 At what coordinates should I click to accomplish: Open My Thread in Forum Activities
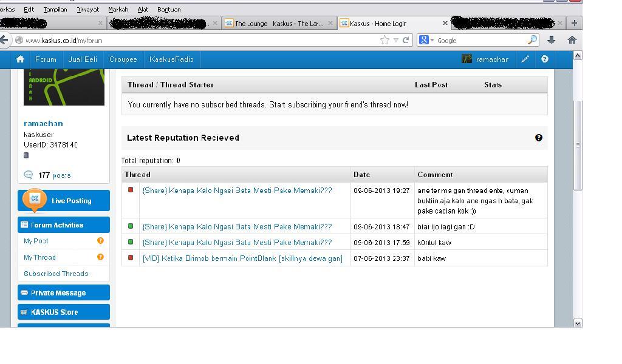[x=39, y=257]
